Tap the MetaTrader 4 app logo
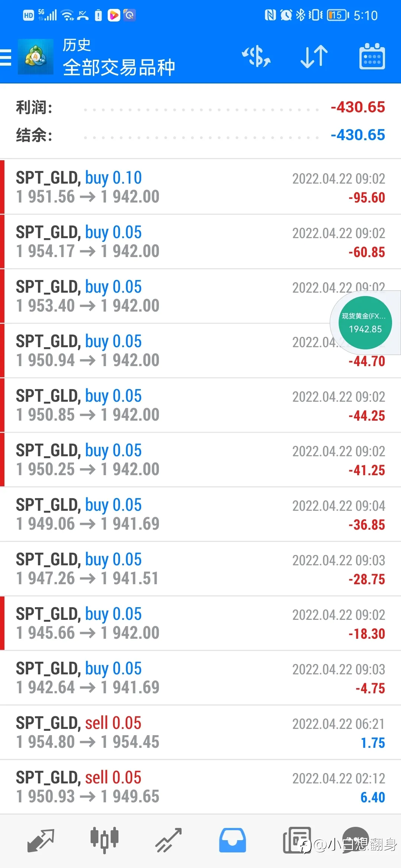Image resolution: width=401 pixels, height=868 pixels. (x=36, y=57)
